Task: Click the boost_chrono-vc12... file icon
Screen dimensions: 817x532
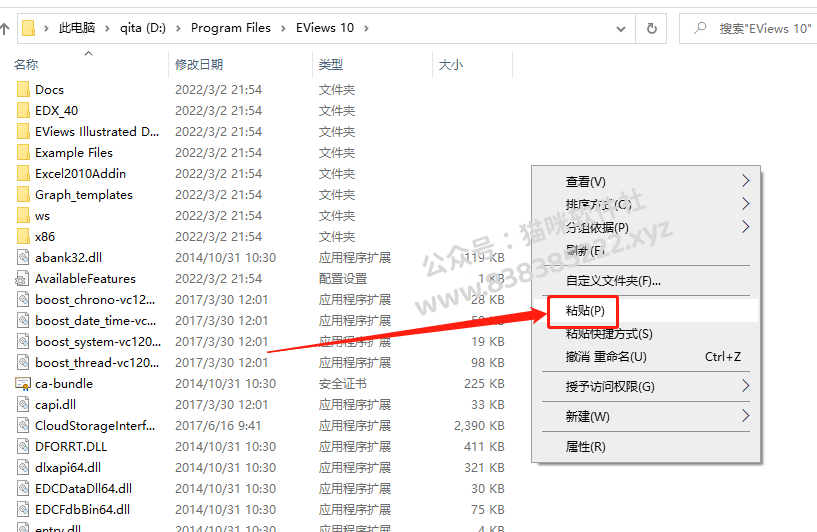Action: tap(23, 300)
